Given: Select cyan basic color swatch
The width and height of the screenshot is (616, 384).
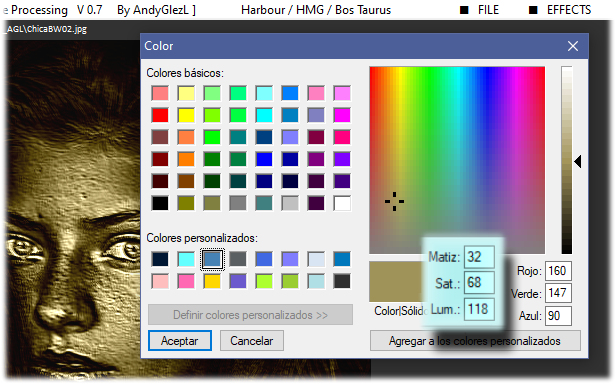Looking at the screenshot, I should point(264,115).
